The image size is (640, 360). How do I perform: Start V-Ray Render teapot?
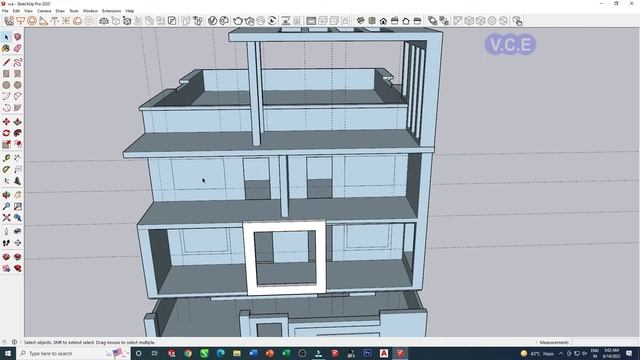pos(238,21)
